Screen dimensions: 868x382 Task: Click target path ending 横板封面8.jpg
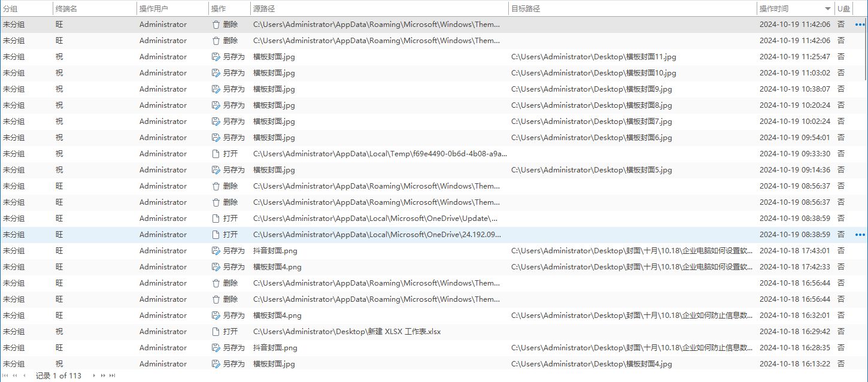click(x=591, y=105)
